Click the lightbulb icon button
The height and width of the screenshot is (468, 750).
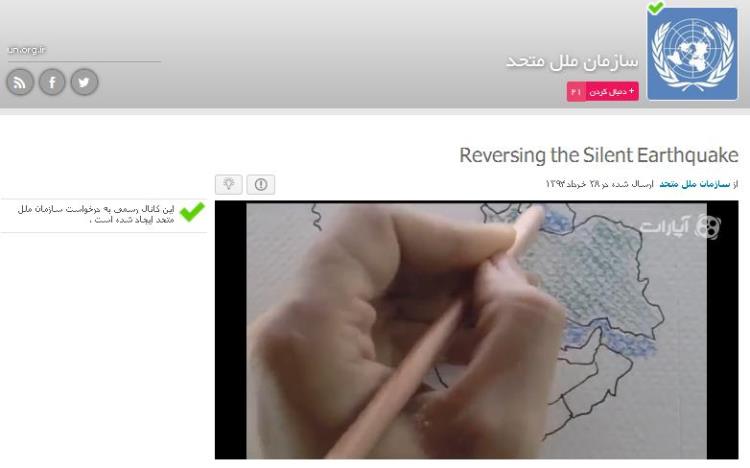click(x=229, y=184)
